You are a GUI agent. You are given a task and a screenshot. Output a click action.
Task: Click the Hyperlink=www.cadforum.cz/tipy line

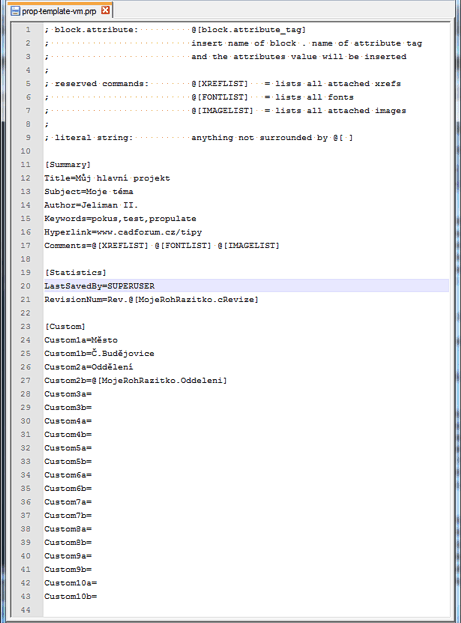(123, 232)
